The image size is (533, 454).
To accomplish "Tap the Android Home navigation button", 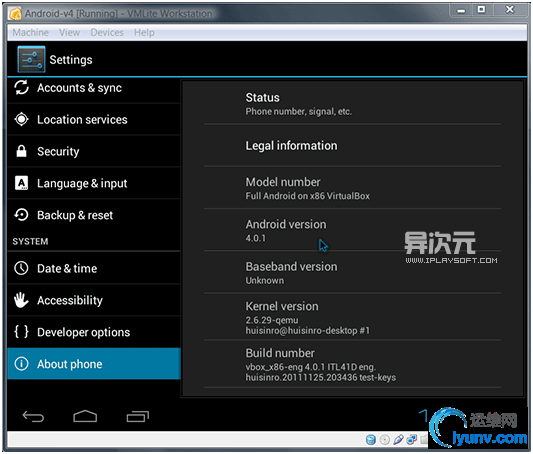I will (85, 416).
